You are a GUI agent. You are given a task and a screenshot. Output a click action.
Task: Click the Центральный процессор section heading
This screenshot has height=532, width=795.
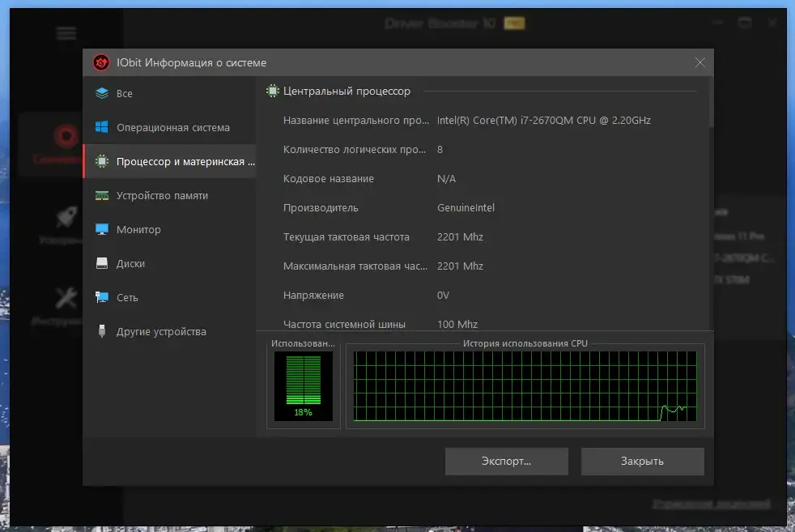pyautogui.click(x=346, y=91)
